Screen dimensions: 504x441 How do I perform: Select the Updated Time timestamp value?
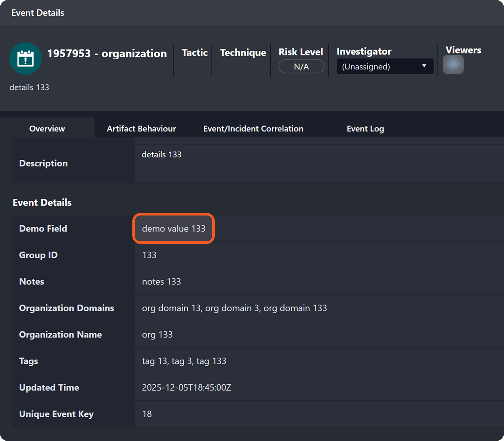187,387
